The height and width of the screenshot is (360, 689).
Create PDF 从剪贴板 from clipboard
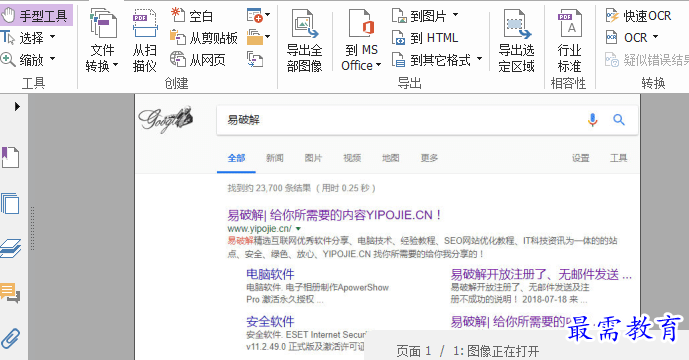pos(204,38)
